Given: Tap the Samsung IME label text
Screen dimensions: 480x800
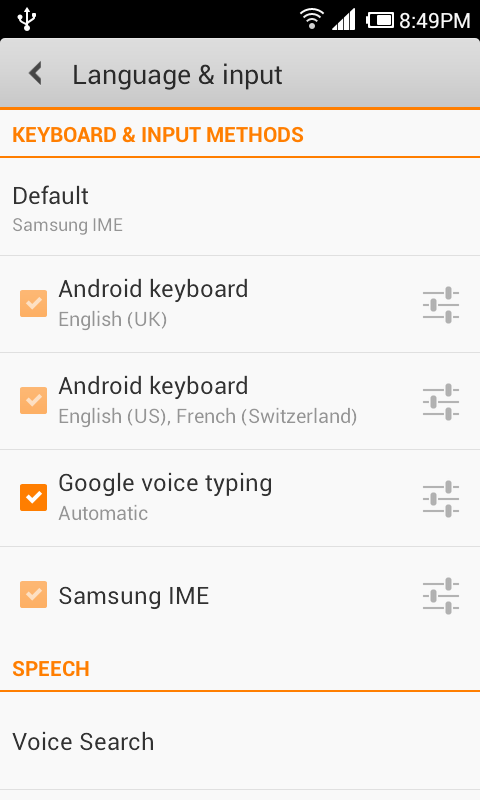Looking at the screenshot, I should pos(134,595).
